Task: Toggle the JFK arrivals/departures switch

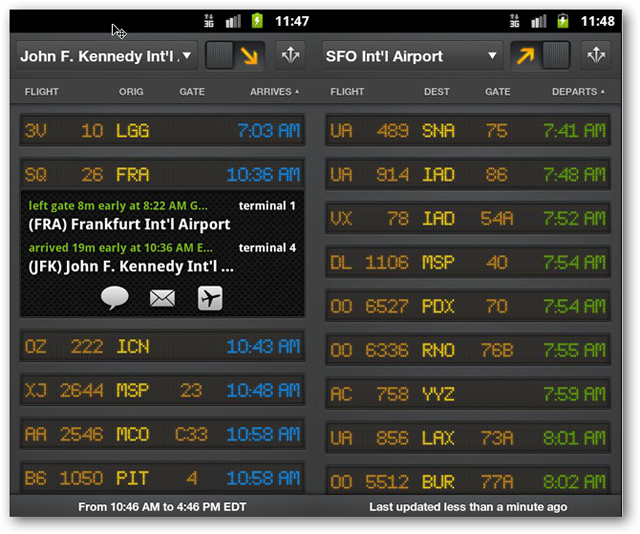Action: click(x=235, y=56)
